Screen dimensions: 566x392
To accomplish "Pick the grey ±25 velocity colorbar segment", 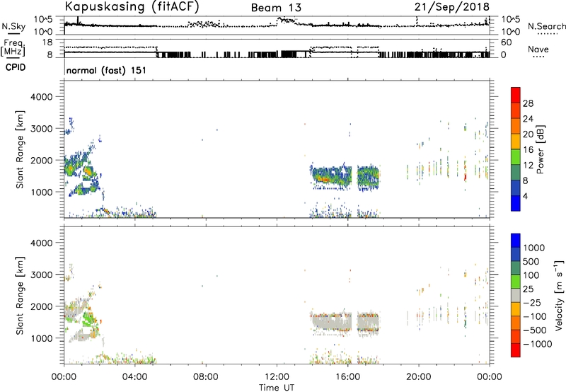I will (516, 295).
